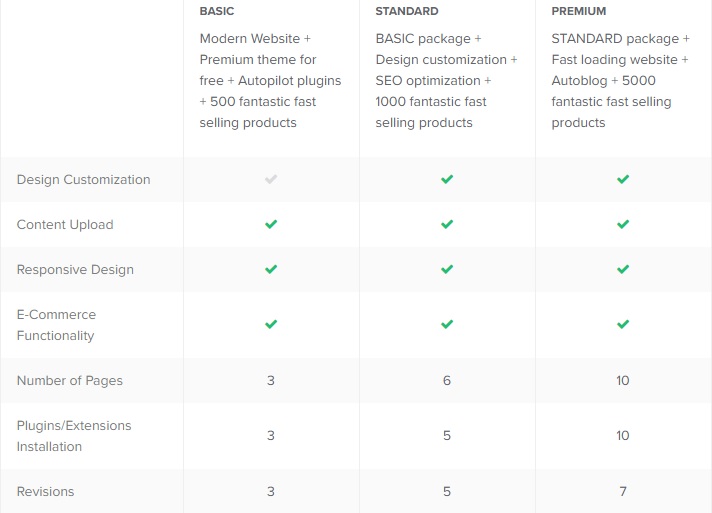The image size is (712, 513).
Task: Click the STANDARD E-Commerce Functionality checkmark
Action: (447, 325)
